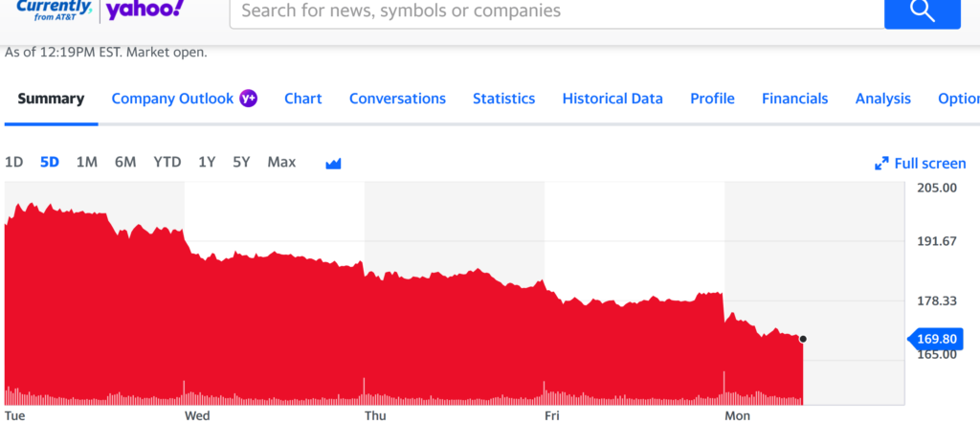Click the Yahoo logo
This screenshot has height=423, width=980.
click(145, 10)
